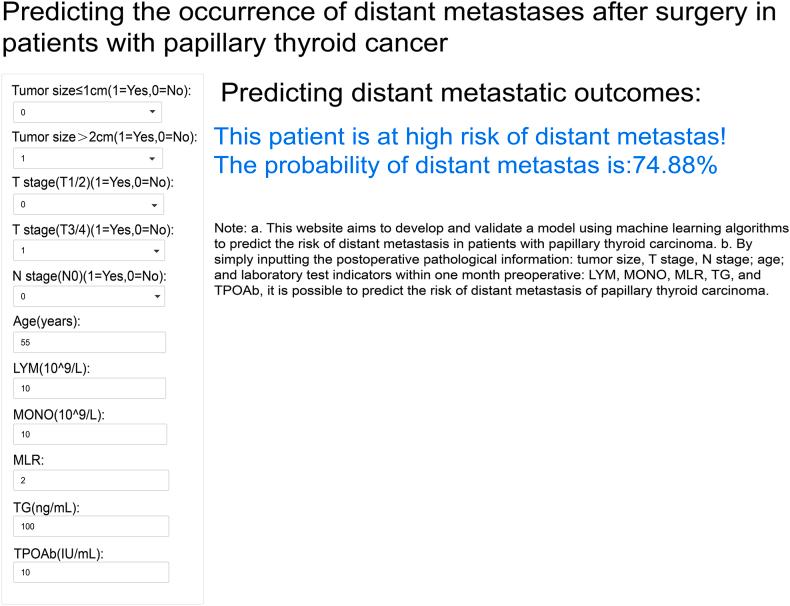Click the high risk prediction message
This screenshot has width=790, height=606.
470,137
